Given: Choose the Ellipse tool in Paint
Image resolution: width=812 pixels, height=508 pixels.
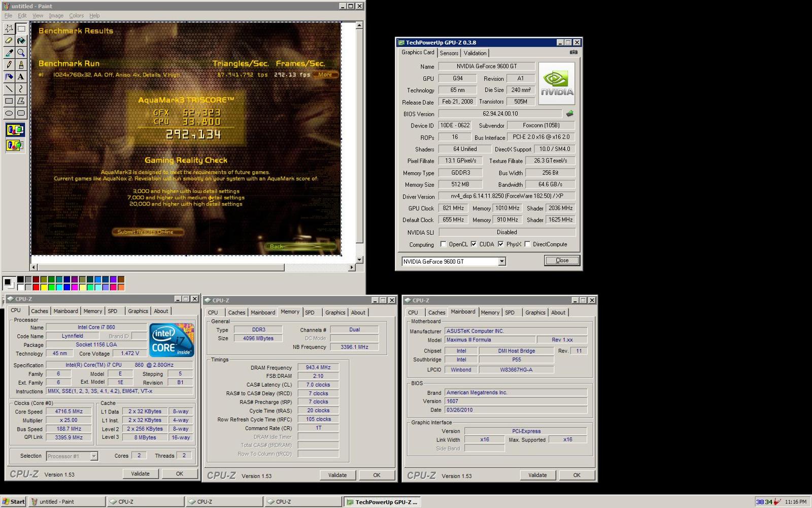Looking at the screenshot, I should coord(9,113).
